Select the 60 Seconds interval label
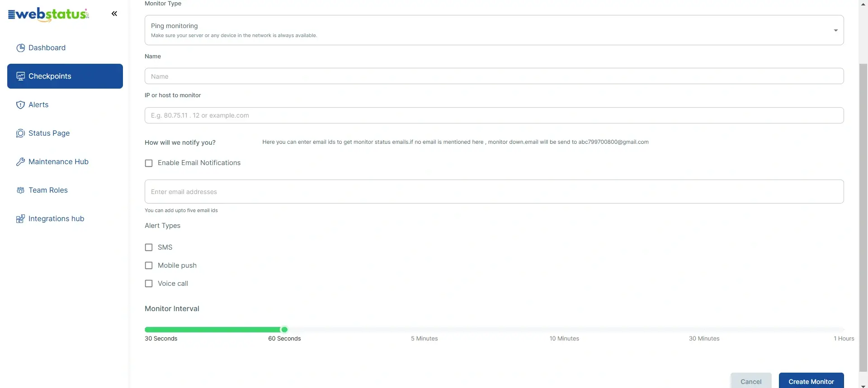 [284, 339]
